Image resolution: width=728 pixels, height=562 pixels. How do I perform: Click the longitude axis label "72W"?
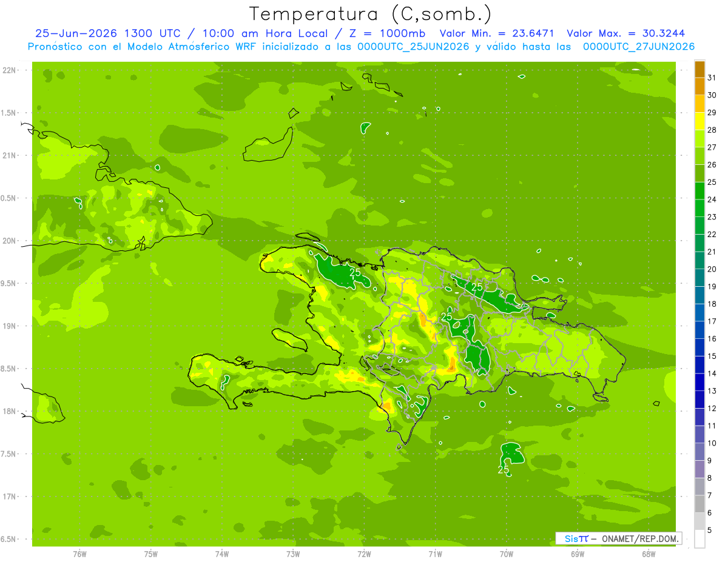(x=364, y=554)
